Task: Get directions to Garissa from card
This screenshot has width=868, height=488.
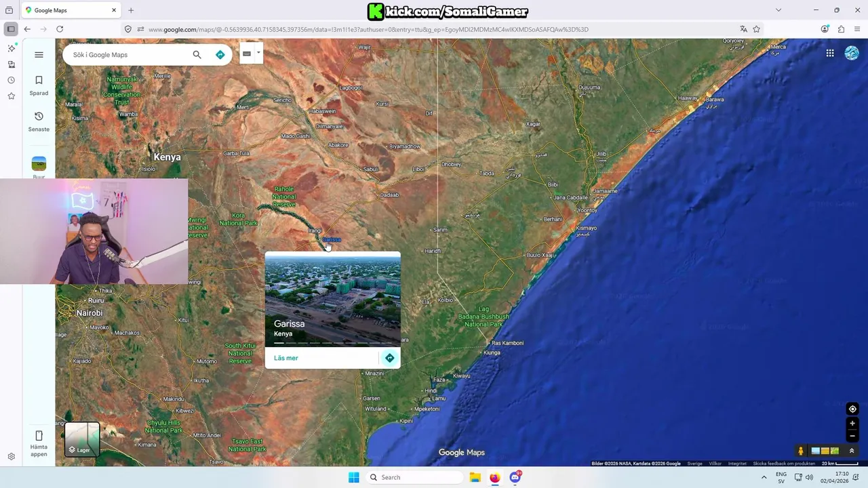Action: point(389,358)
